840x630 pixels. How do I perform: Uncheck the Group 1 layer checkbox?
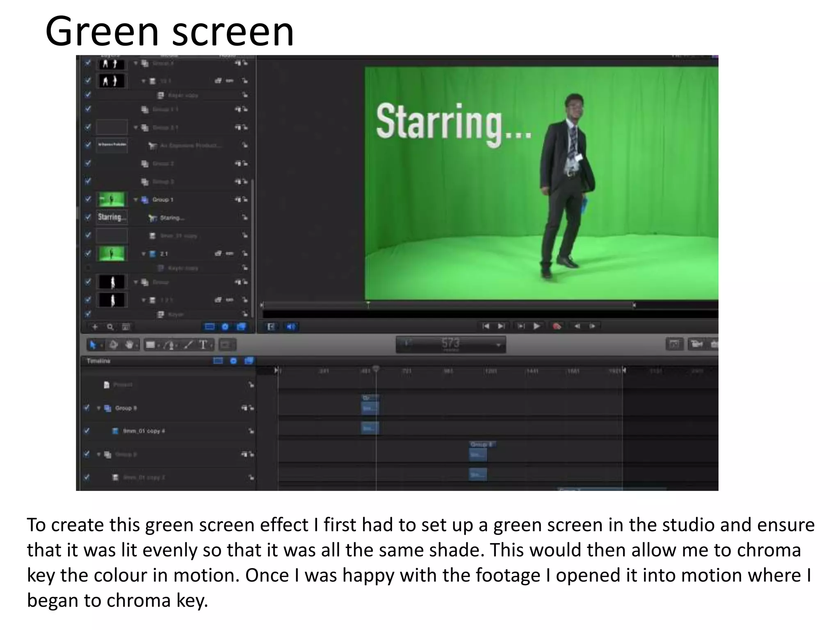coord(88,199)
